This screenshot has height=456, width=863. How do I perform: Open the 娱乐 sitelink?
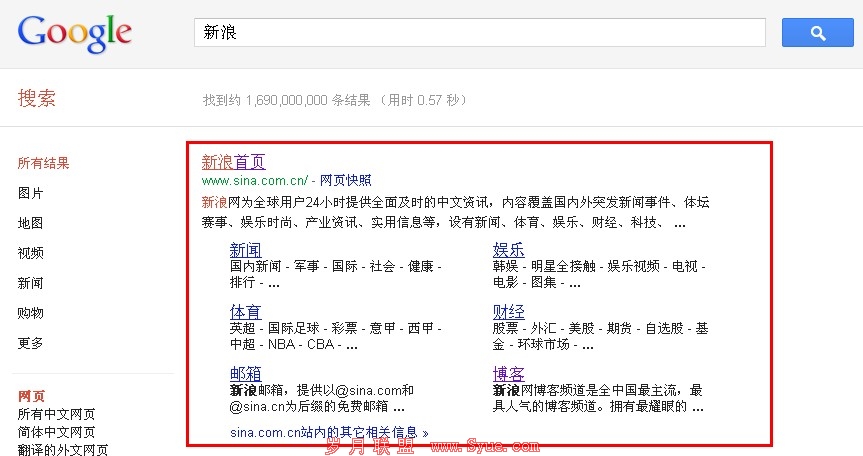pyautogui.click(x=508, y=250)
